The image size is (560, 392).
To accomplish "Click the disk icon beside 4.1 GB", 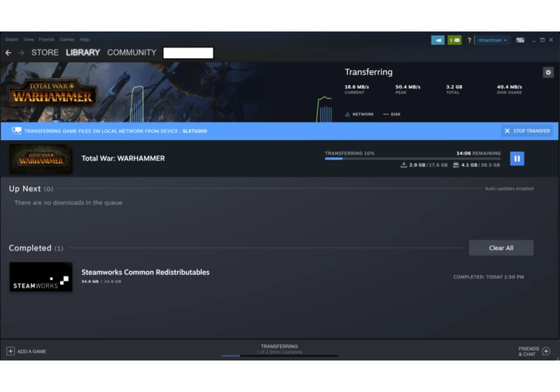I will [x=456, y=165].
